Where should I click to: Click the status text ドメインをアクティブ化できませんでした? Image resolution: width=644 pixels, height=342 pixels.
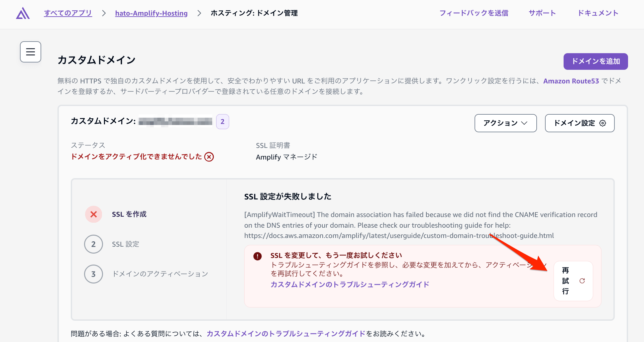[x=136, y=157]
